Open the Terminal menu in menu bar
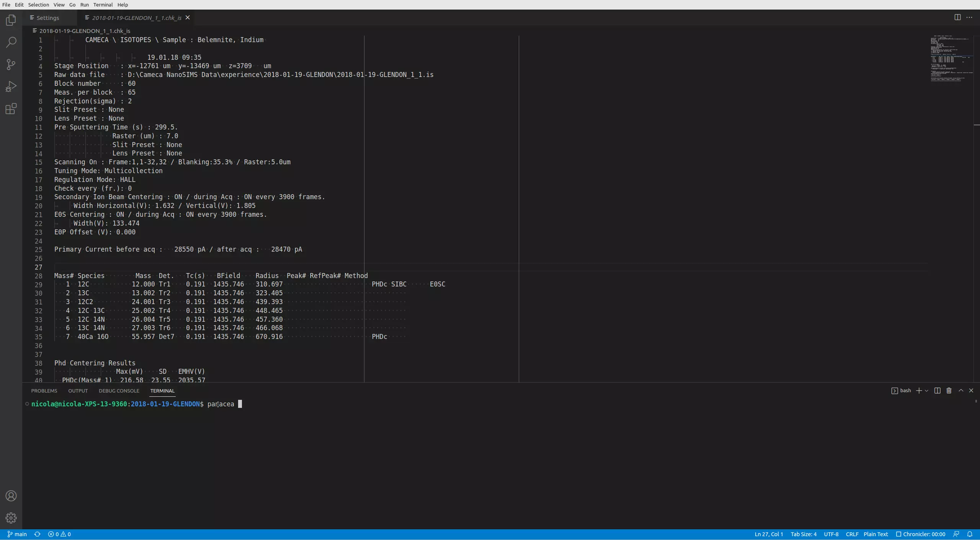Image resolution: width=980 pixels, height=540 pixels. tap(103, 5)
